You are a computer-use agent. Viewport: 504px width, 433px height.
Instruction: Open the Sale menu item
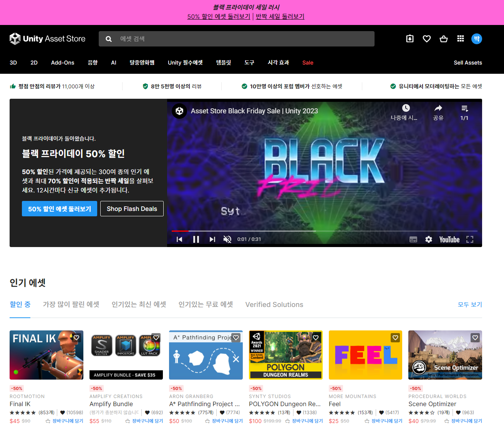click(308, 63)
